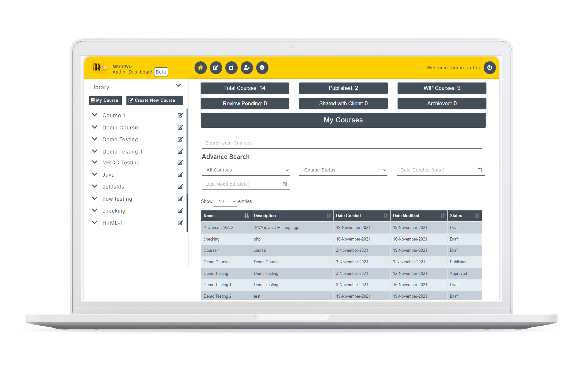This screenshot has width=588, height=392.
Task: Click edit icon beside Java course
Action: pyautogui.click(x=180, y=175)
